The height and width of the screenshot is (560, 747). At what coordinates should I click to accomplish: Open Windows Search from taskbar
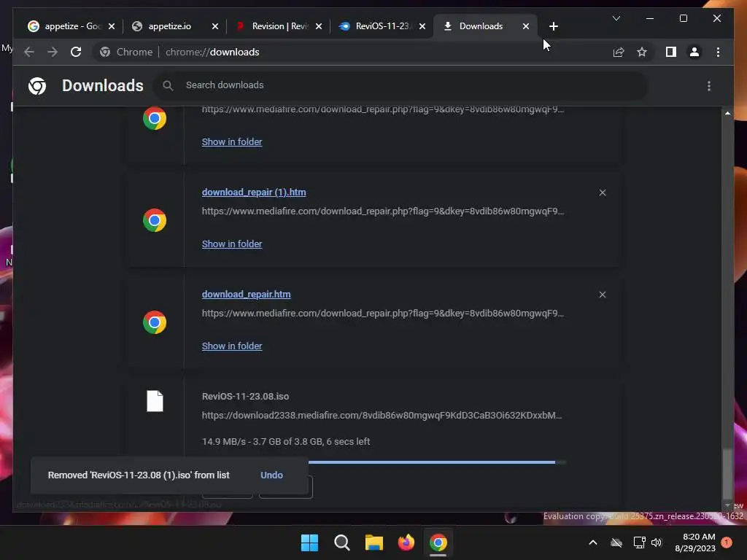pos(341,542)
